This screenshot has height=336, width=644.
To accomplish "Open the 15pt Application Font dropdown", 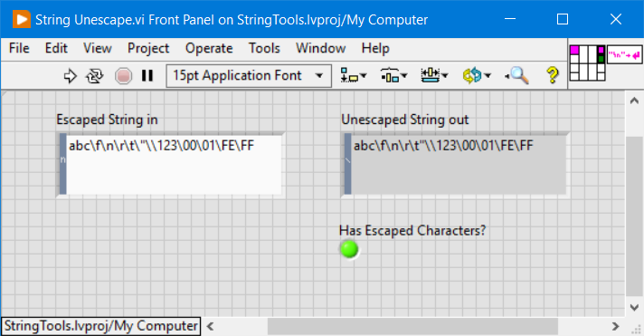I will (249, 76).
